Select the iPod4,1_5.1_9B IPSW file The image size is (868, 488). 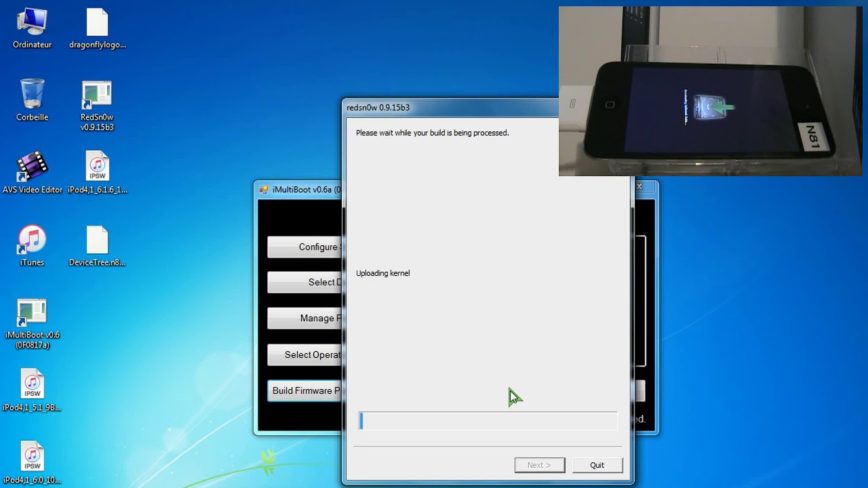(x=32, y=391)
